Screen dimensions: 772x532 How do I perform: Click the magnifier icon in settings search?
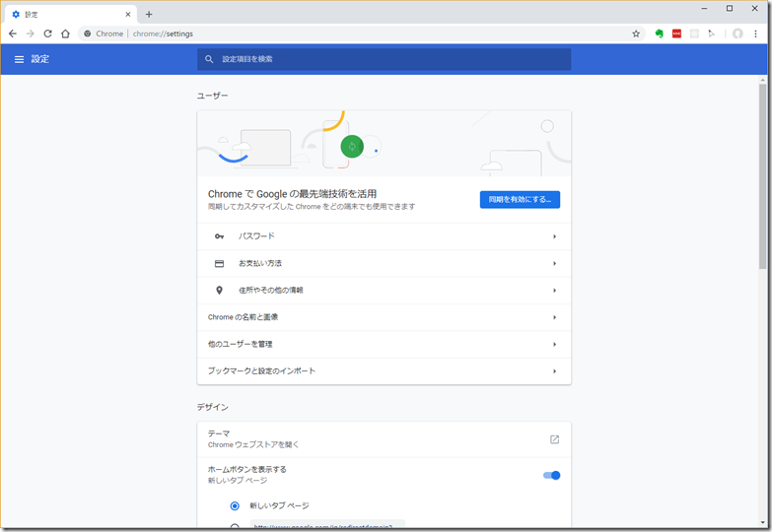pos(209,59)
